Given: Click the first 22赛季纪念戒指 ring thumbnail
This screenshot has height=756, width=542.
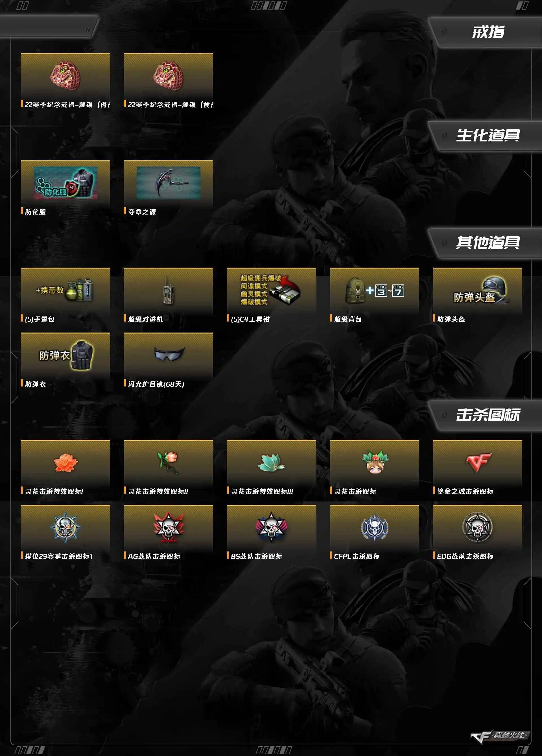Looking at the screenshot, I should [x=65, y=75].
